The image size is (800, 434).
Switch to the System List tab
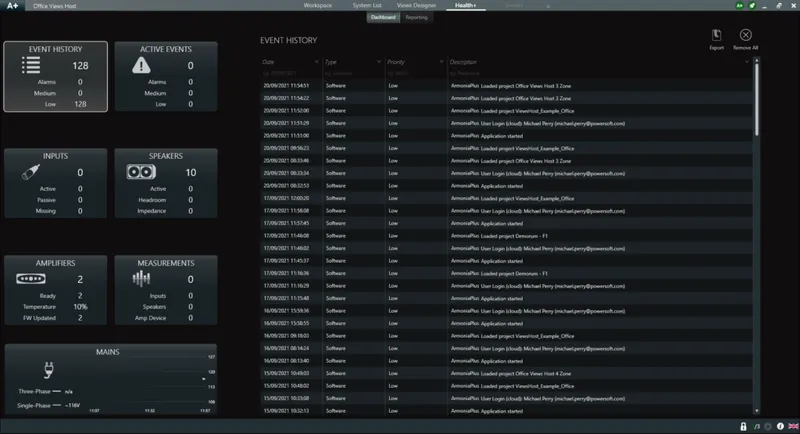coord(367,5)
